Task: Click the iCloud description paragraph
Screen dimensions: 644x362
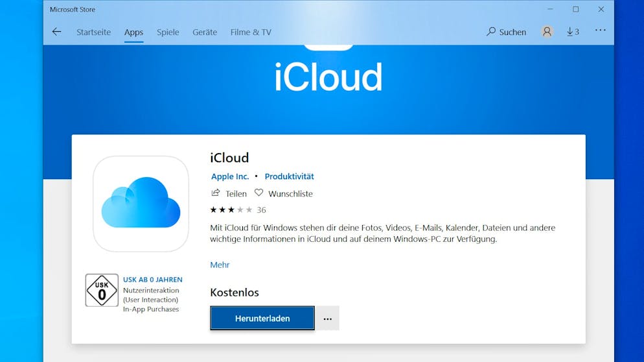Action: point(382,234)
